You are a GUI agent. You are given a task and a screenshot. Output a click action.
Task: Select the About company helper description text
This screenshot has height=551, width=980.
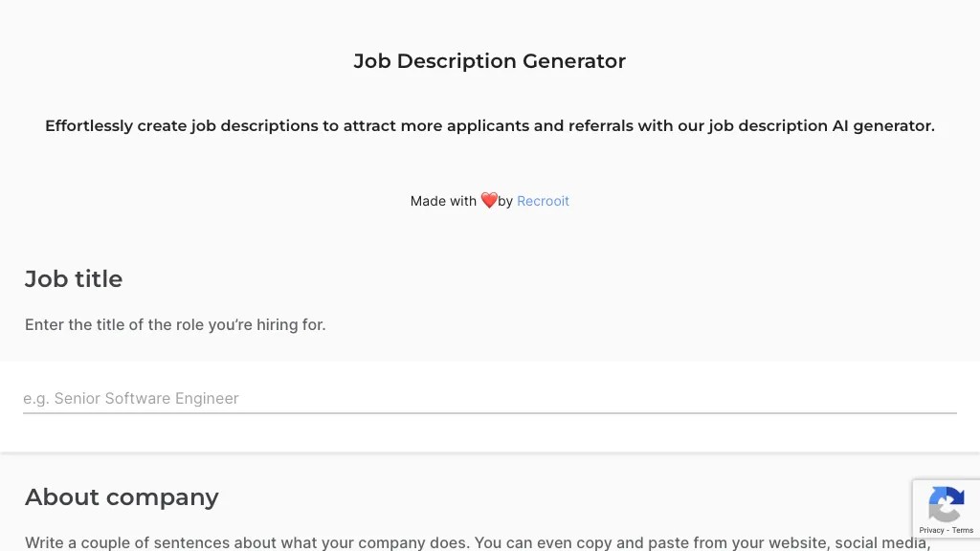coord(479,541)
